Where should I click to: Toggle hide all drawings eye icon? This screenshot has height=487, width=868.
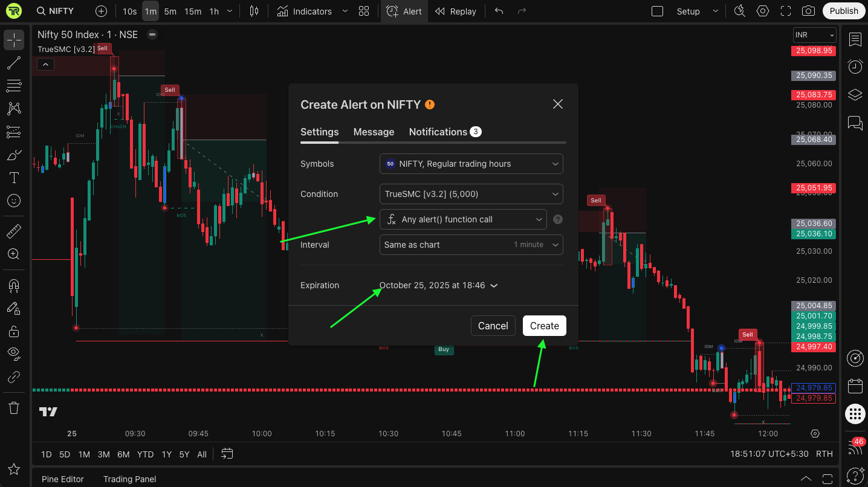point(14,353)
